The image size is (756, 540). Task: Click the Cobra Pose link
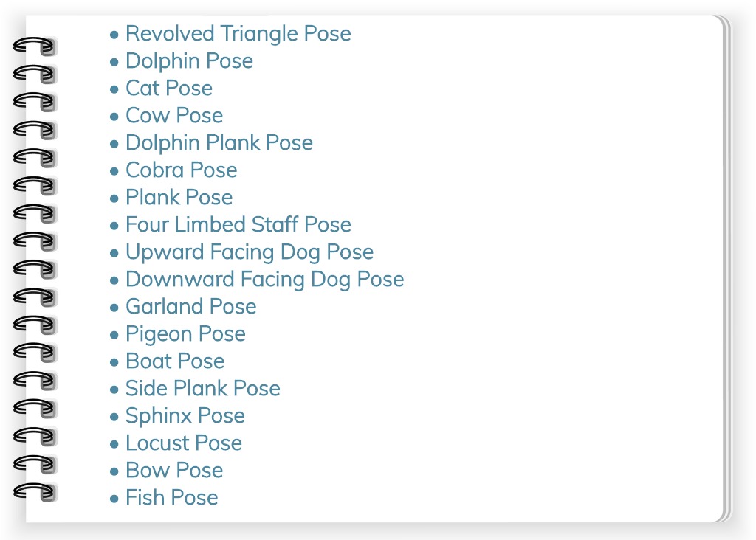(x=182, y=170)
